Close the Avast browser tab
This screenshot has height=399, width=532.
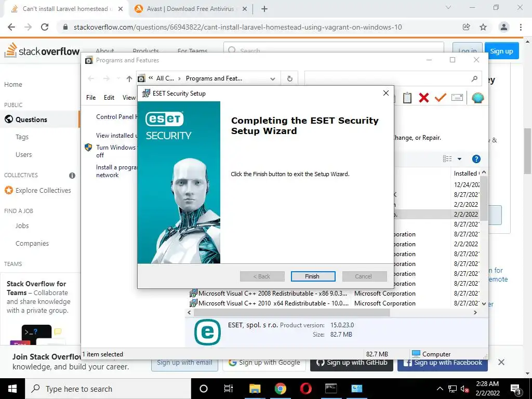pos(244,9)
